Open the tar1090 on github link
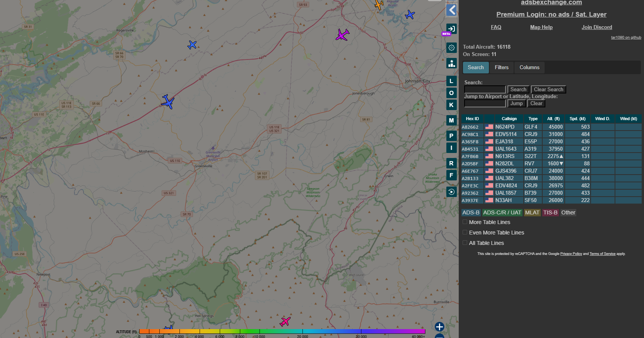This screenshot has width=644, height=338. click(x=626, y=37)
